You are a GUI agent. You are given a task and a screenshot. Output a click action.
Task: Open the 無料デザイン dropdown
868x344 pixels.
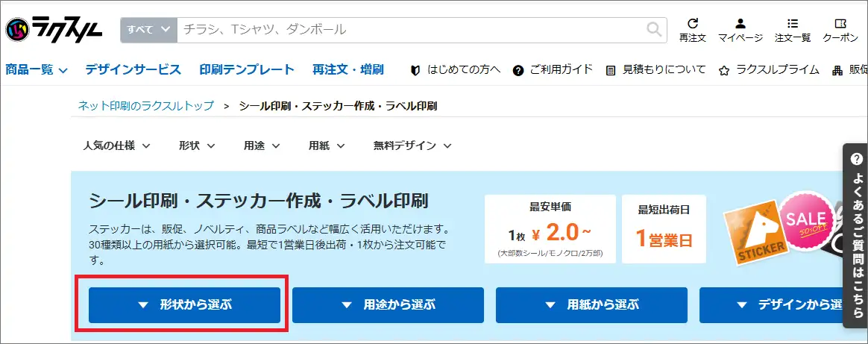(x=412, y=146)
